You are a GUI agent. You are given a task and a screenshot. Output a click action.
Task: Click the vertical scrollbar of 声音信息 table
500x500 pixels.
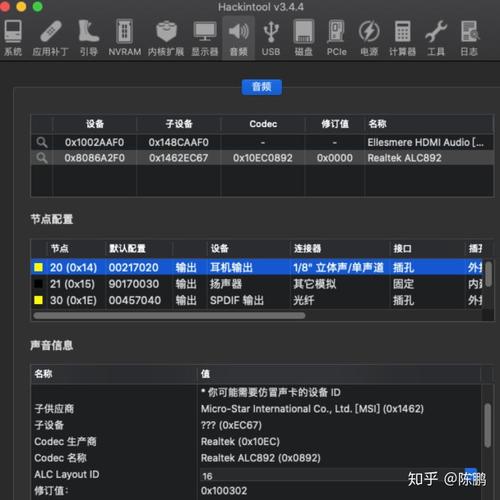[x=487, y=425]
